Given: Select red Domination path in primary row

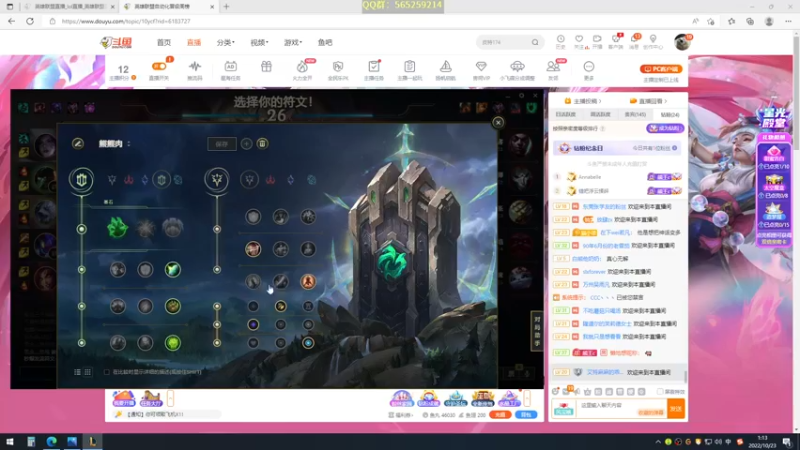Looking at the screenshot, I should [x=129, y=180].
